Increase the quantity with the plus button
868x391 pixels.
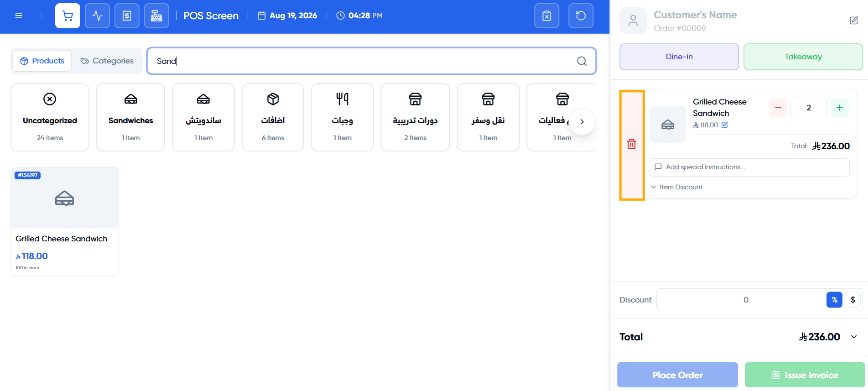click(x=840, y=108)
